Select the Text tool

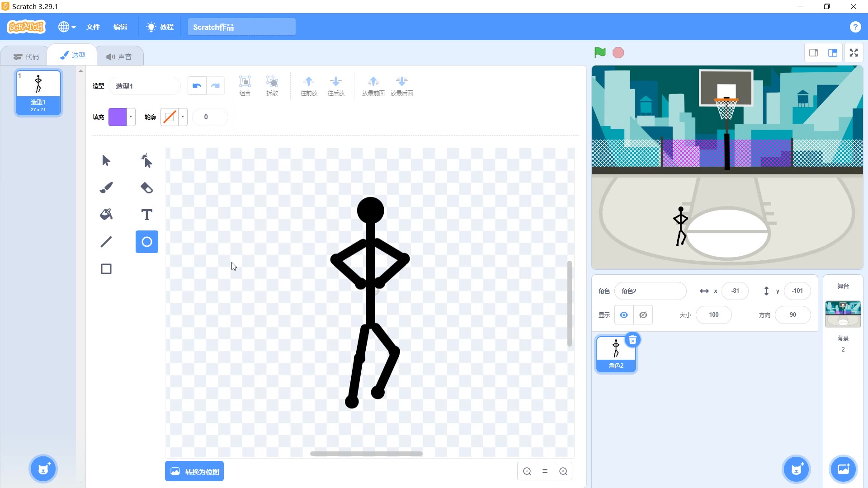146,214
